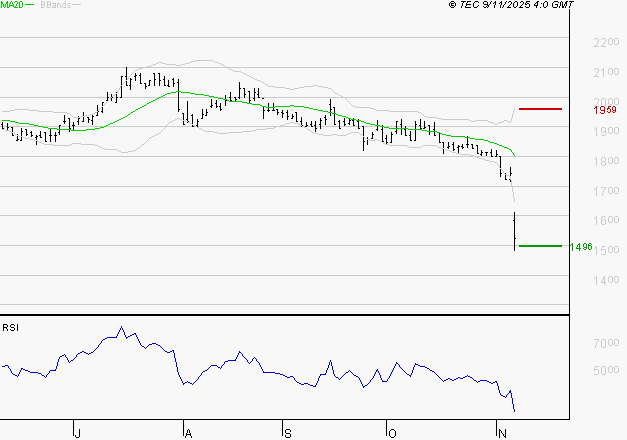
Task: Click the N month marker
Action: click(502, 433)
